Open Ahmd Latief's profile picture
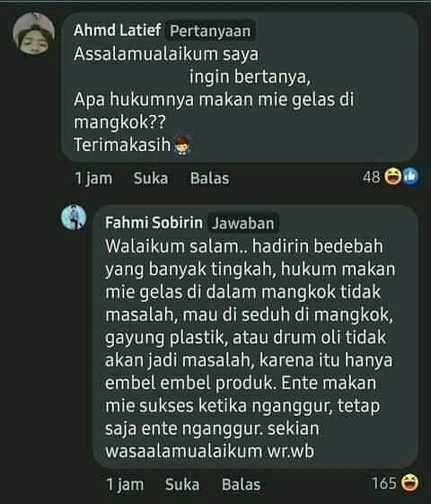The width and height of the screenshot is (431, 504). pyautogui.click(x=34, y=33)
